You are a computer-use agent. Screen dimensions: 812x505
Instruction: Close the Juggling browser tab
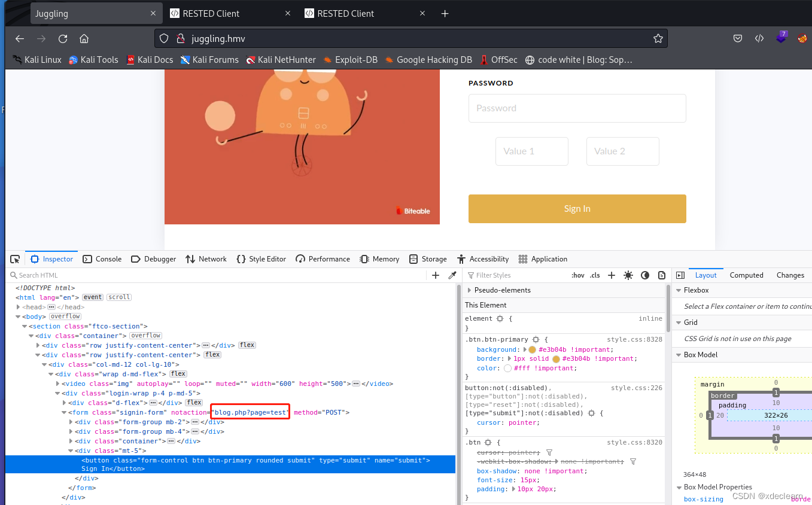pyautogui.click(x=153, y=14)
